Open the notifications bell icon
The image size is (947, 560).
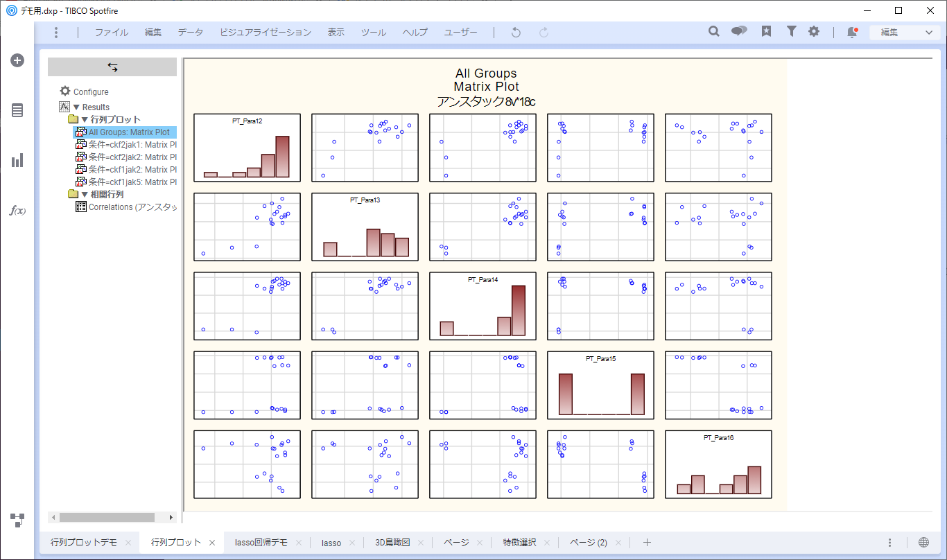click(x=851, y=32)
